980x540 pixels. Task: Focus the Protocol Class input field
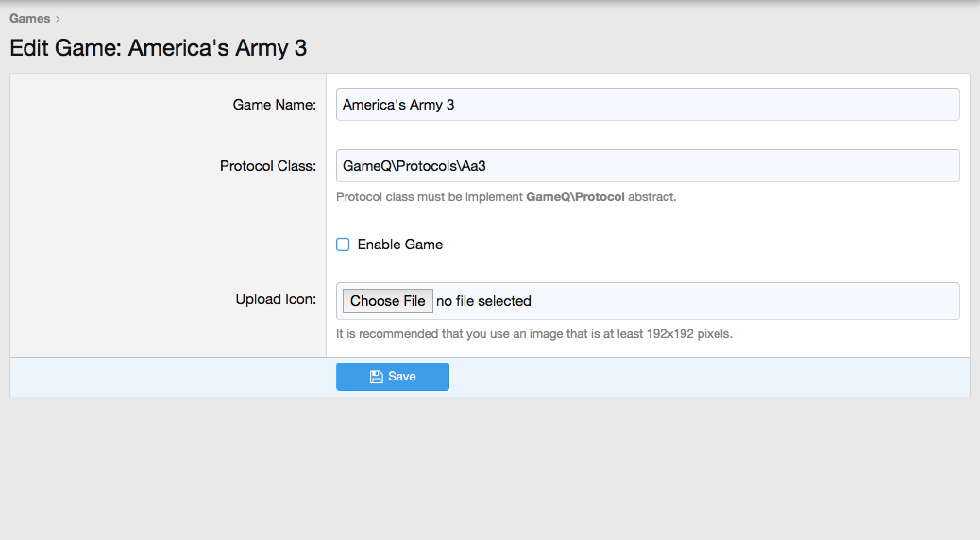coord(647,165)
